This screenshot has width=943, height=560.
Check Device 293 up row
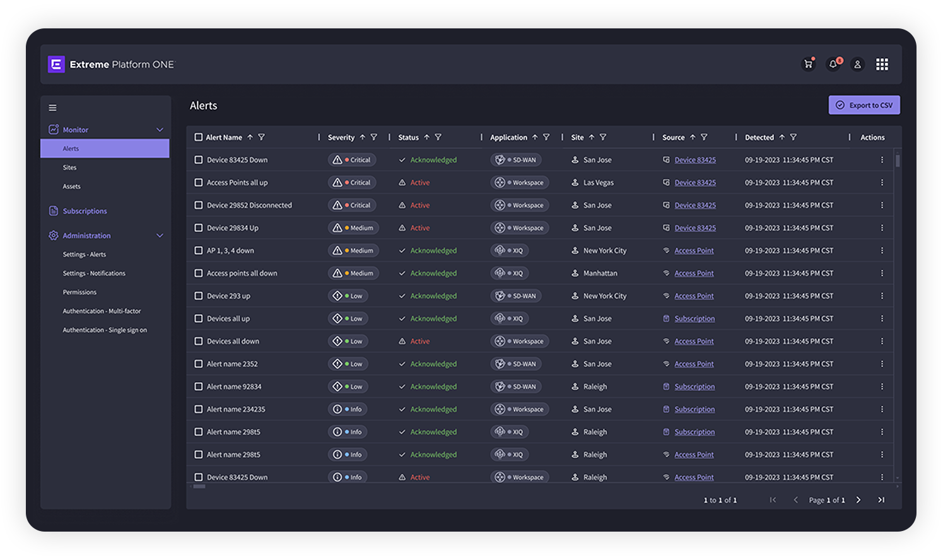point(198,296)
